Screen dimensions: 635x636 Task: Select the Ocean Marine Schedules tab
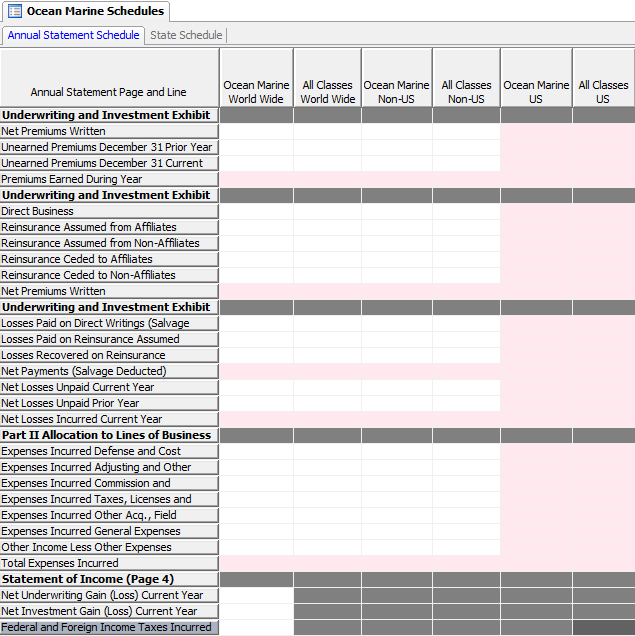(x=86, y=11)
